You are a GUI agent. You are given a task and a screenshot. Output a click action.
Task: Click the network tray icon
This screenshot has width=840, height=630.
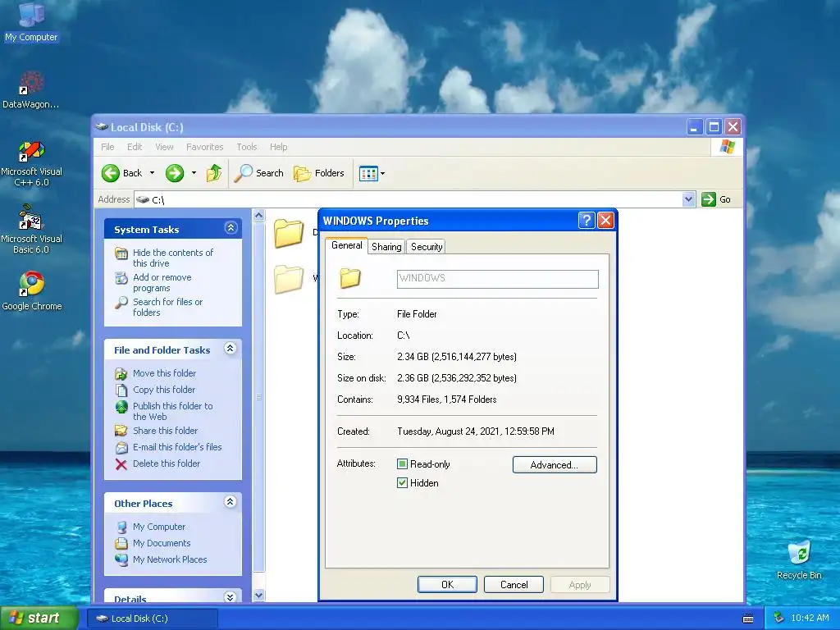point(778,618)
